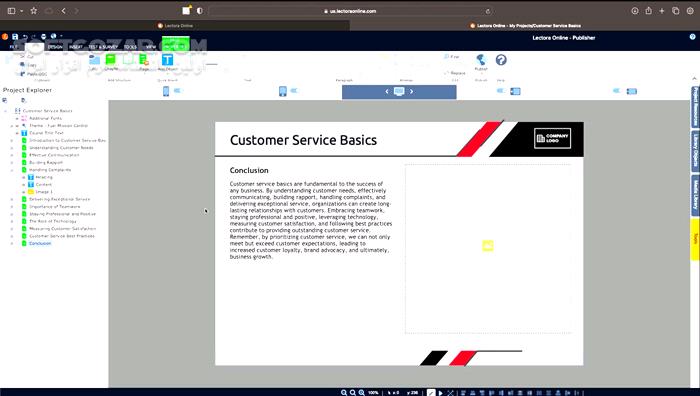Click the right arrow in the desktop view selector
Viewport: 700px width, 396px height.
coord(411,92)
